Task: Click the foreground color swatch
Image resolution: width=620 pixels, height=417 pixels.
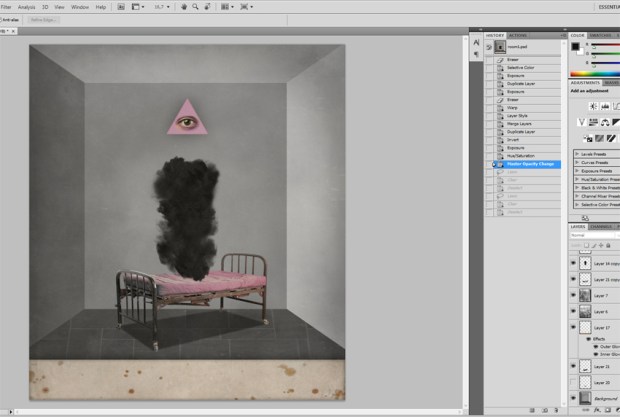Action: pyautogui.click(x=575, y=47)
